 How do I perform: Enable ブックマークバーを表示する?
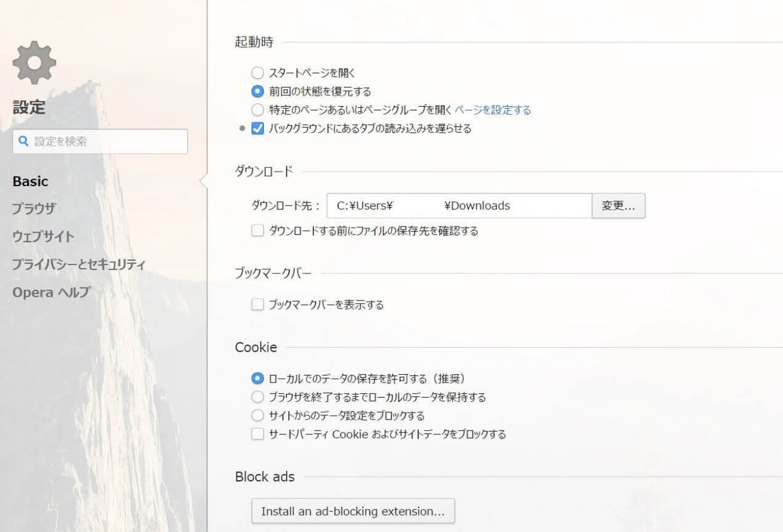pos(258,304)
